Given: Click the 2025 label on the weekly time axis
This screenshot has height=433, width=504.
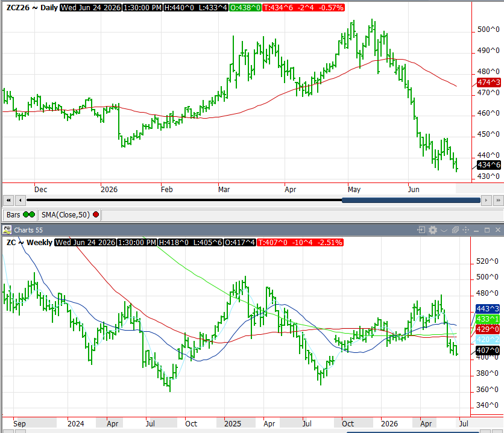Looking at the screenshot, I should click(x=233, y=424).
